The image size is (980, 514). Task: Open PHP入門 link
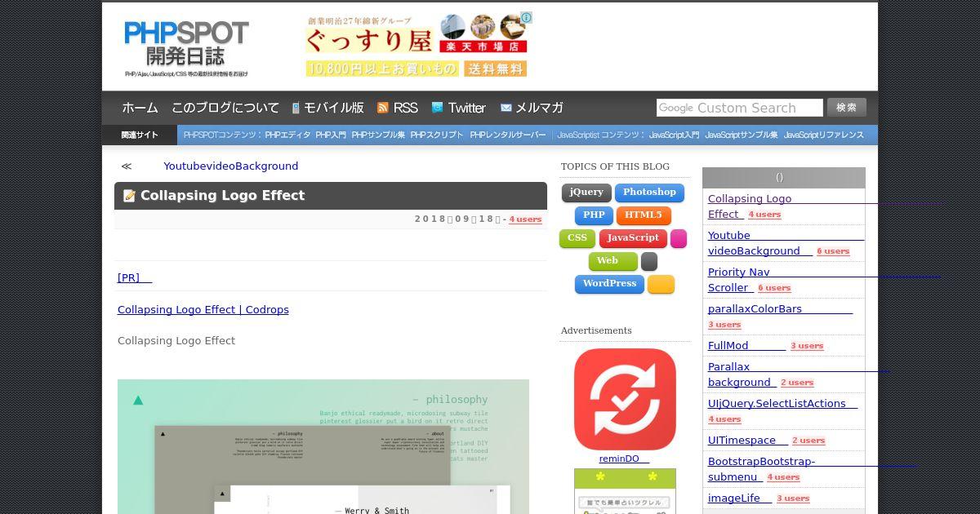[x=331, y=135]
